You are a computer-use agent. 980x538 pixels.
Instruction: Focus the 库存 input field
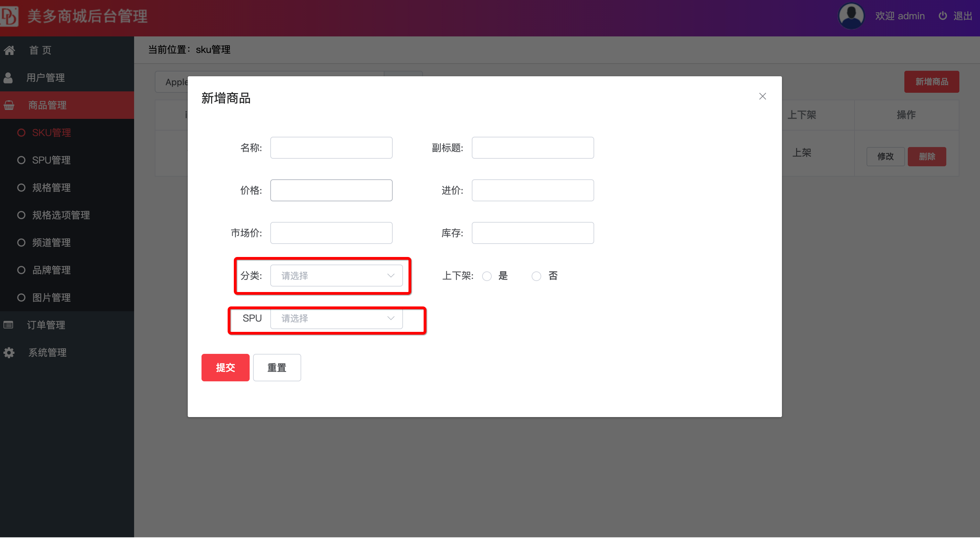(x=532, y=233)
